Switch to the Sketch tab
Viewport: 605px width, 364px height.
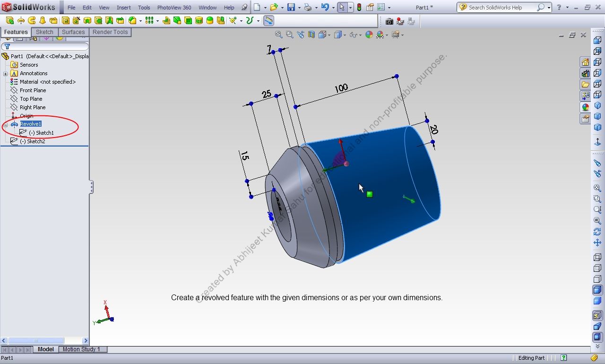(x=44, y=32)
